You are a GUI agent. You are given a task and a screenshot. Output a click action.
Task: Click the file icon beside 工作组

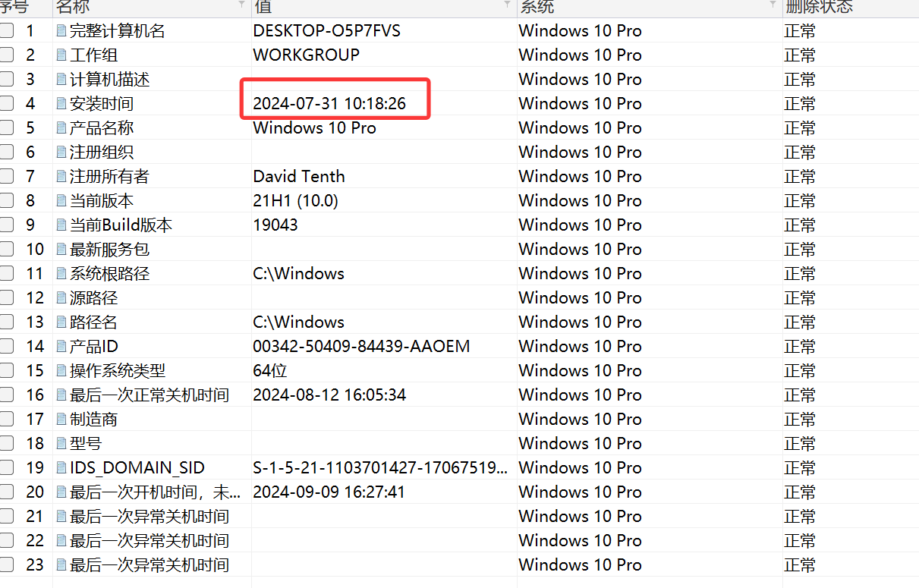(x=61, y=55)
